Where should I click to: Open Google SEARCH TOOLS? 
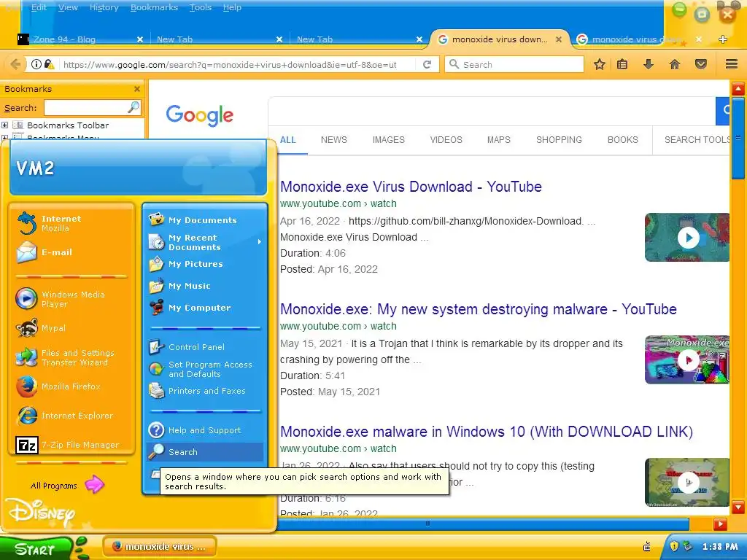coord(697,139)
